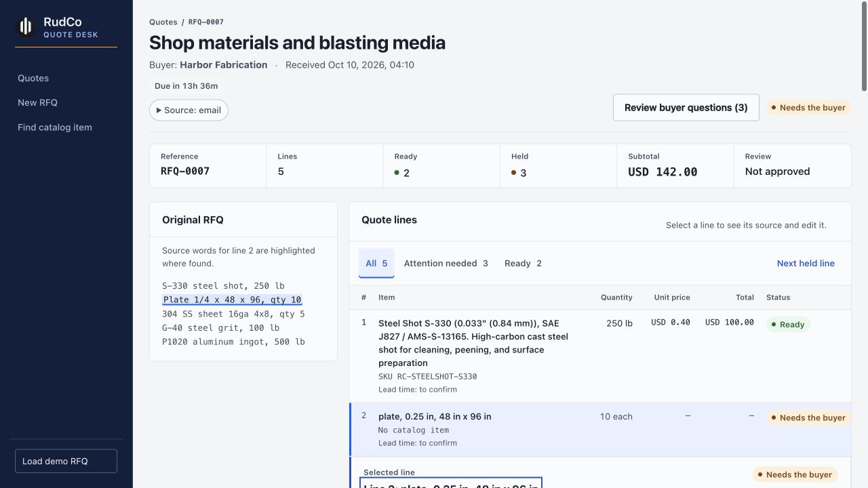Click the Not approved review value
868x488 pixels.
[x=777, y=171]
